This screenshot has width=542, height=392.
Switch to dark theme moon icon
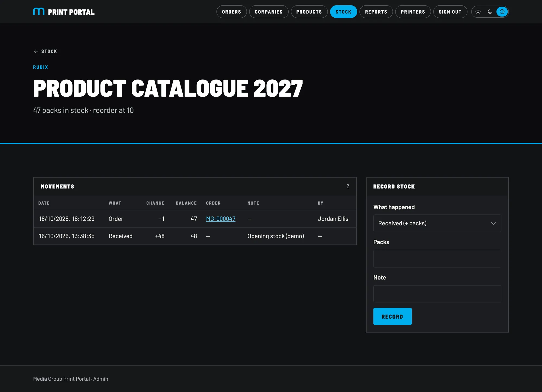coord(490,12)
